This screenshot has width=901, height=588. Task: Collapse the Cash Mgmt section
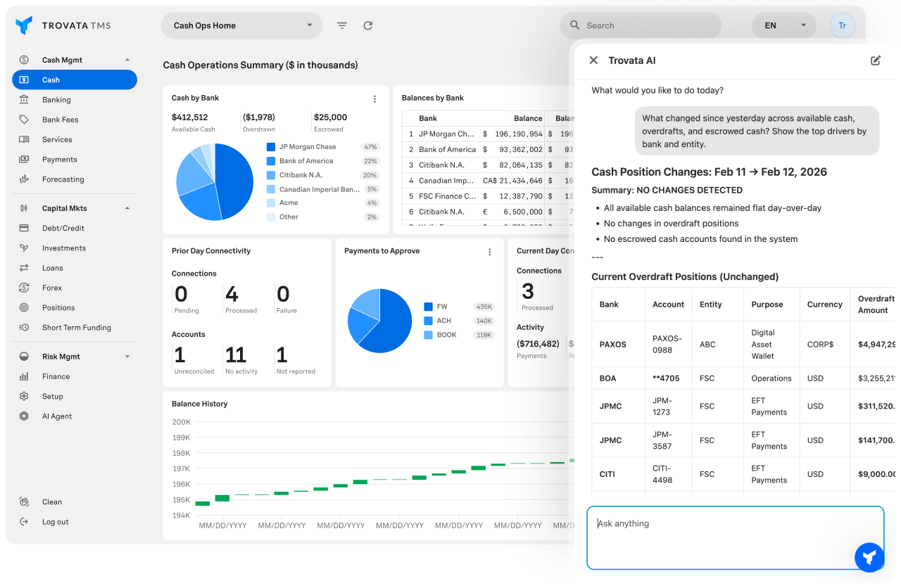pos(127,60)
